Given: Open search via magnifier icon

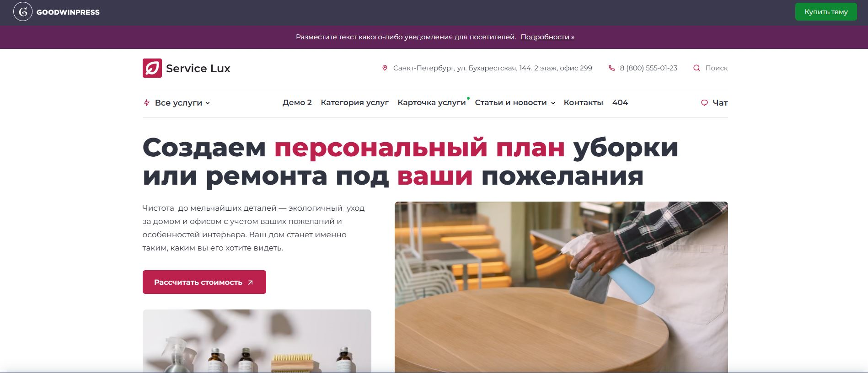Looking at the screenshot, I should coord(697,68).
